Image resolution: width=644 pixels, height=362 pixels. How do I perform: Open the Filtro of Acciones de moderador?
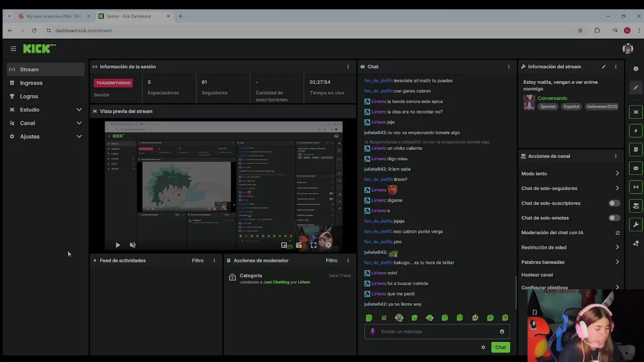[x=331, y=260]
